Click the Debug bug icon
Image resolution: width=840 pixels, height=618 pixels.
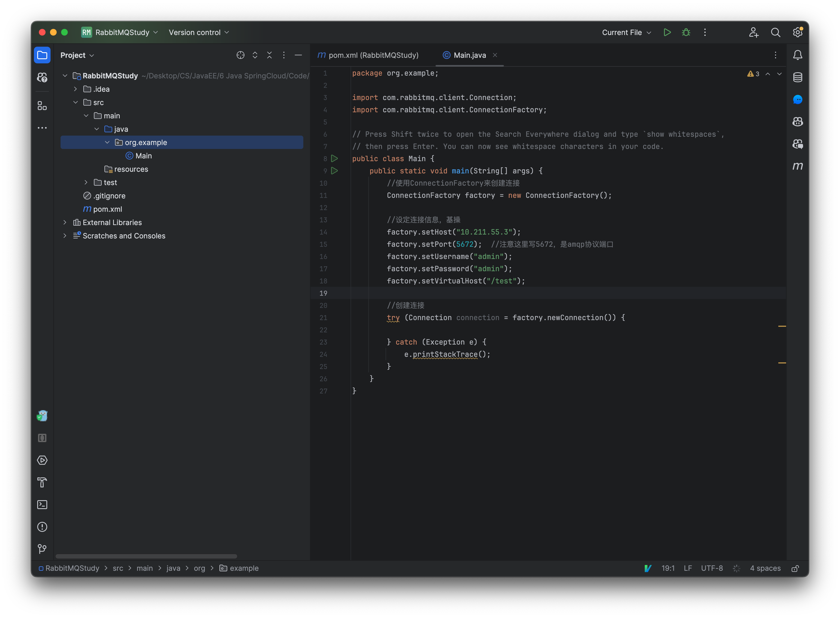point(686,33)
